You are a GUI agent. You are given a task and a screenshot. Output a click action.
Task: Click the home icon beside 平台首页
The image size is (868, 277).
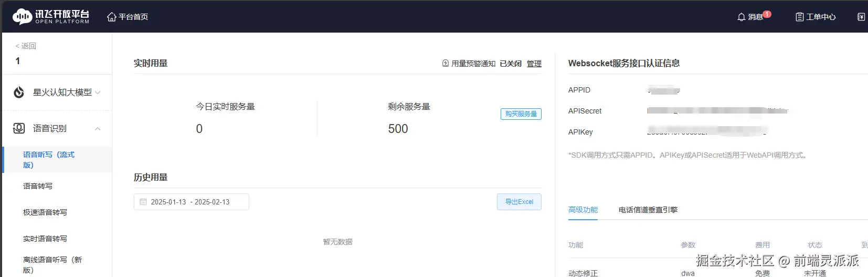point(111,17)
